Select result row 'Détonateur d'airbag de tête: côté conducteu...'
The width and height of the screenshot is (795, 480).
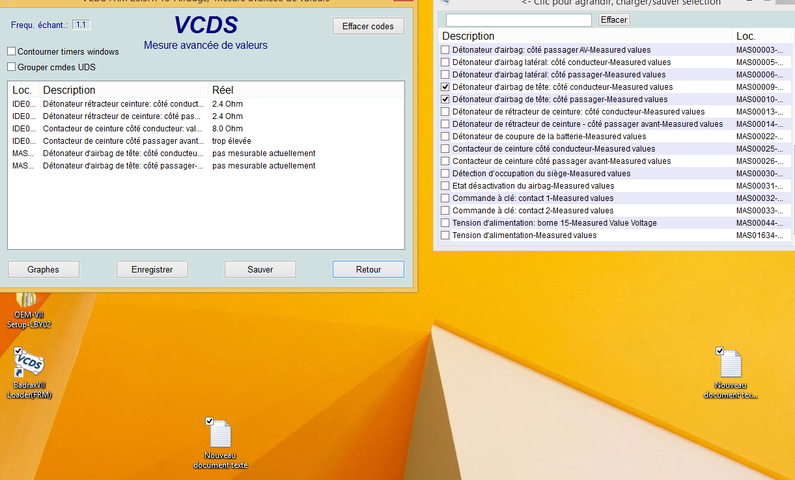206,153
